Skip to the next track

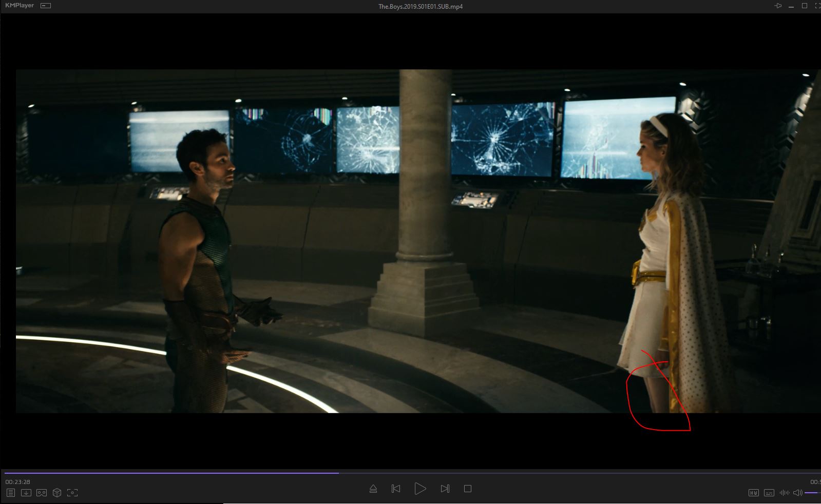(445, 489)
